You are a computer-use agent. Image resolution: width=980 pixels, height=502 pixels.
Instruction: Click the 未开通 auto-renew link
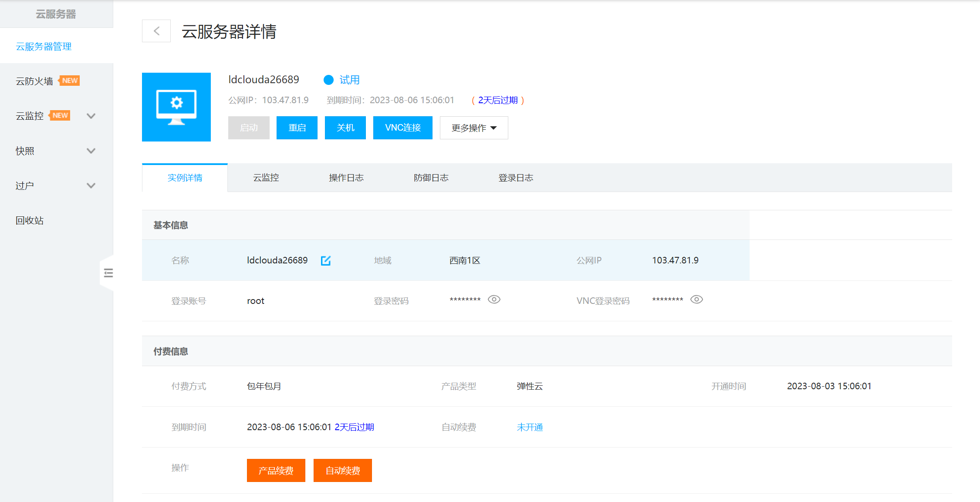(530, 428)
